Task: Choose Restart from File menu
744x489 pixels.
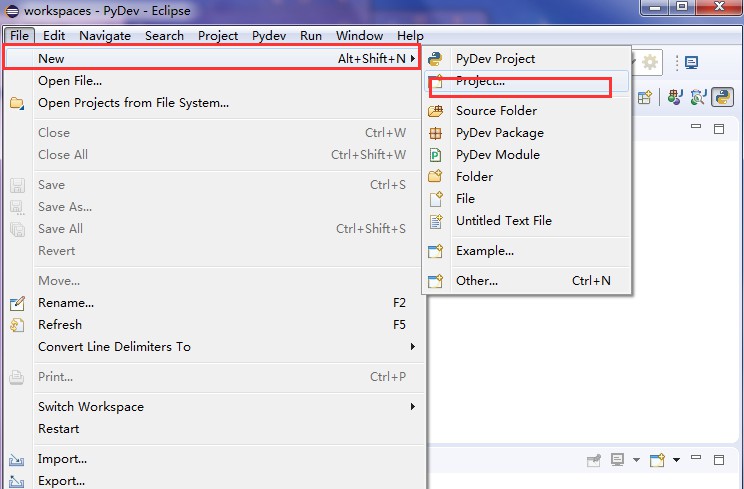Action: point(214,429)
